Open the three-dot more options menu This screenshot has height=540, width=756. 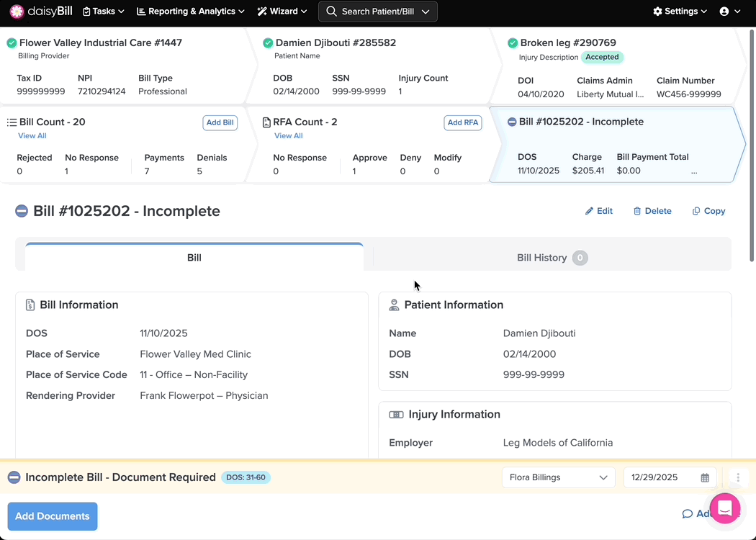click(738, 477)
